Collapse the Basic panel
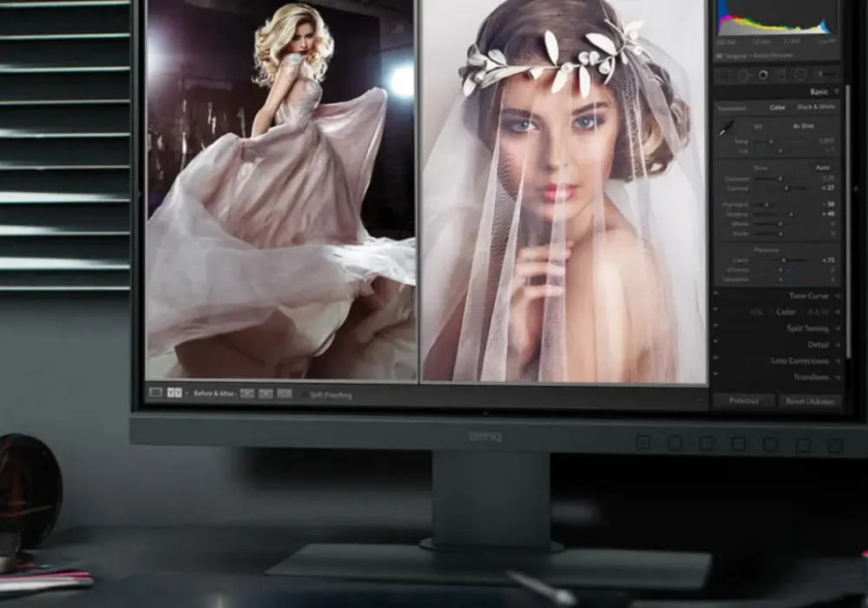868x608 pixels. 837,92
